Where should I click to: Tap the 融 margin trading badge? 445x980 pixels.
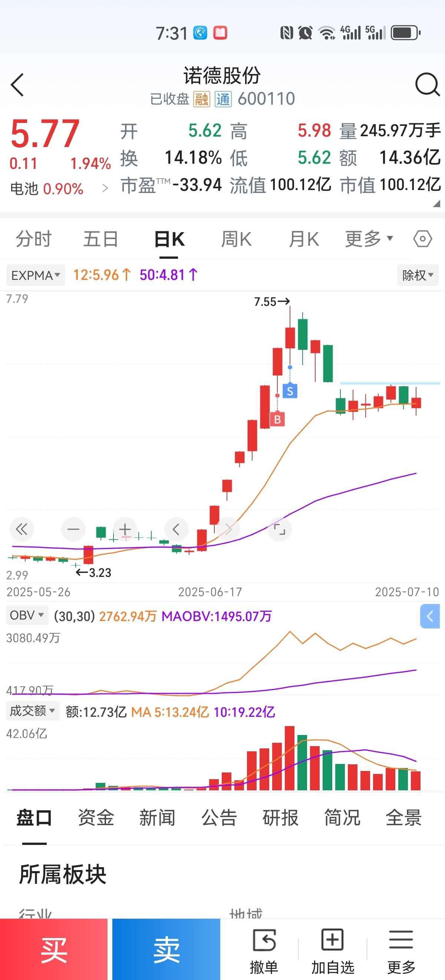pyautogui.click(x=201, y=99)
